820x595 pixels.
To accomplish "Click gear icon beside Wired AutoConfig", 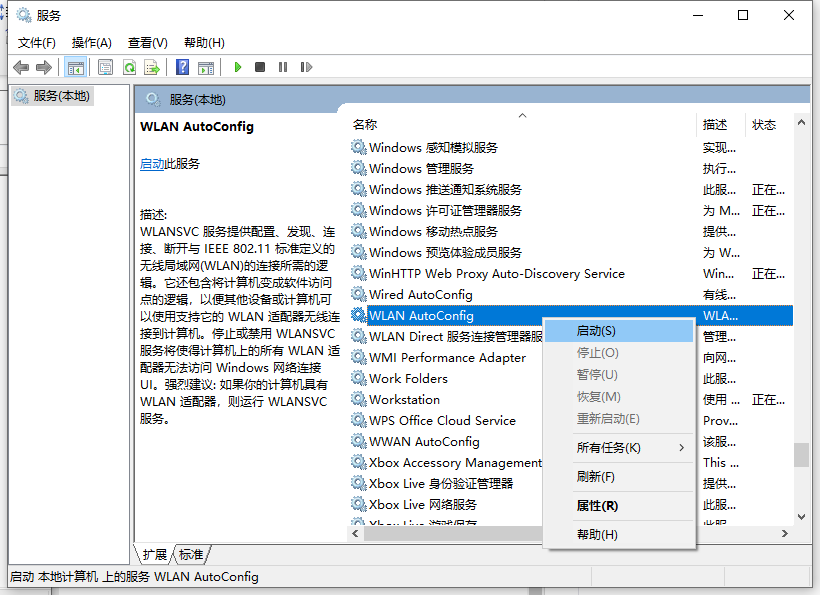I will [358, 294].
